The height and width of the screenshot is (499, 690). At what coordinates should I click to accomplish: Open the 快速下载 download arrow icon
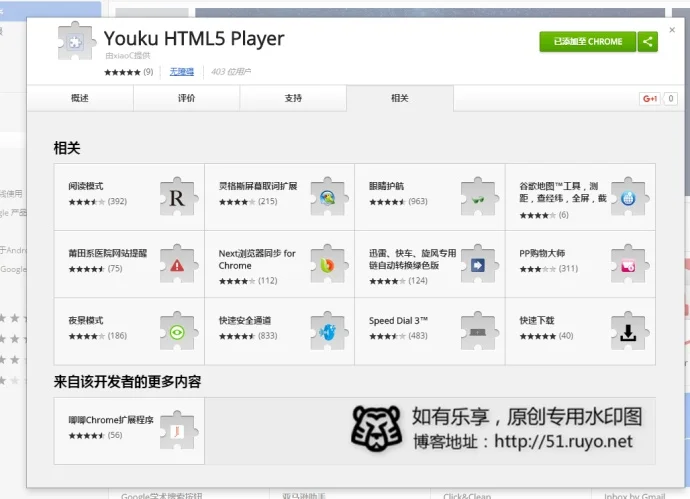628,332
